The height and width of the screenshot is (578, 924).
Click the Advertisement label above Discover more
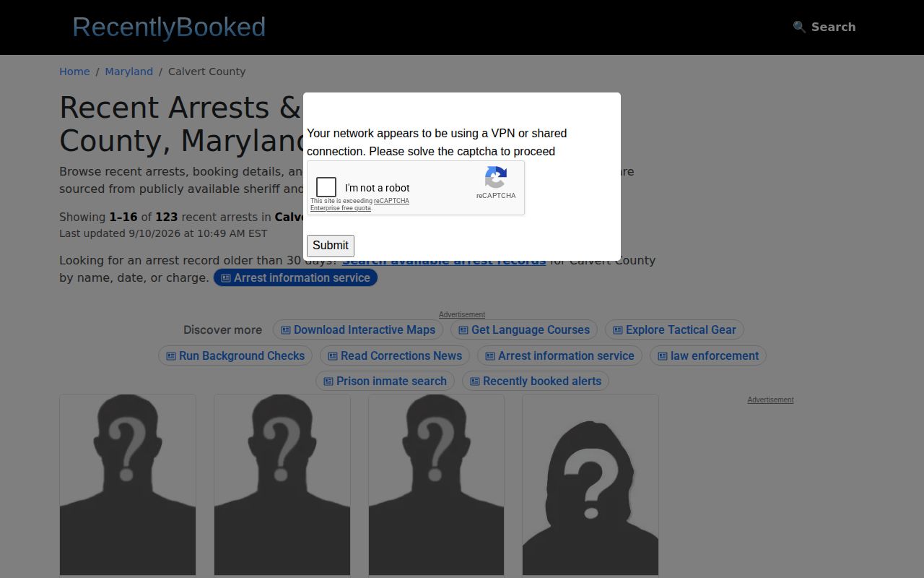pos(462,314)
